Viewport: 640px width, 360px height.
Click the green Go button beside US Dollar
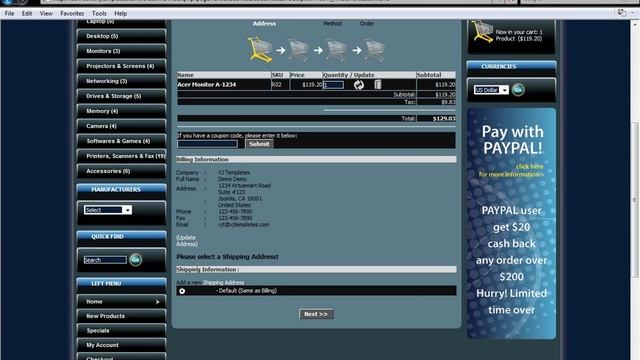click(518, 89)
